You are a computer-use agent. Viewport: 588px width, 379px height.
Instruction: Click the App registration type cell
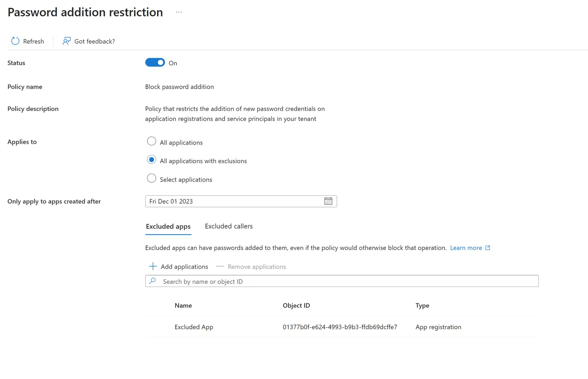(x=438, y=327)
